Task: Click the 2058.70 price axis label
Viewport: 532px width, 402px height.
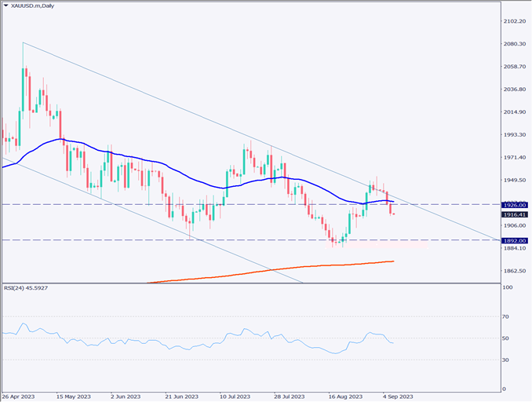Action: [x=516, y=67]
